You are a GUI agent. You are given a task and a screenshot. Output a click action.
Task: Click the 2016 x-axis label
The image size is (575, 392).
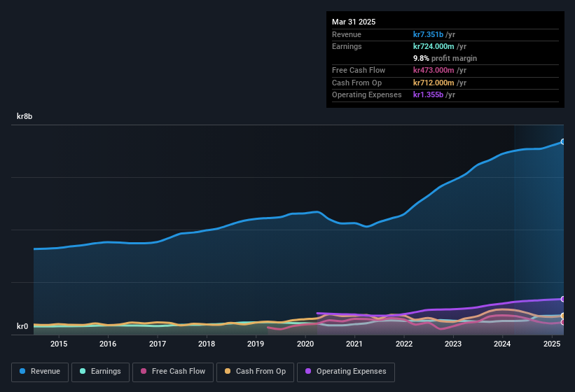[x=108, y=344]
